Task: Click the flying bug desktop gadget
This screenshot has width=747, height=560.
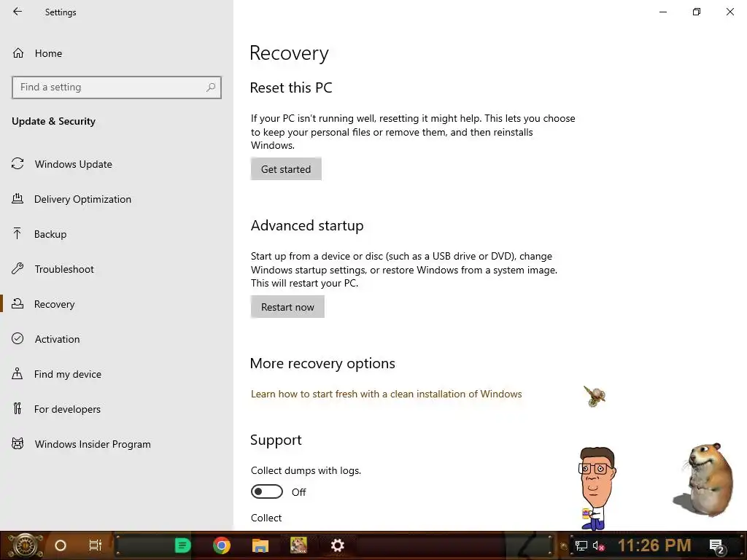Action: pyautogui.click(x=595, y=396)
